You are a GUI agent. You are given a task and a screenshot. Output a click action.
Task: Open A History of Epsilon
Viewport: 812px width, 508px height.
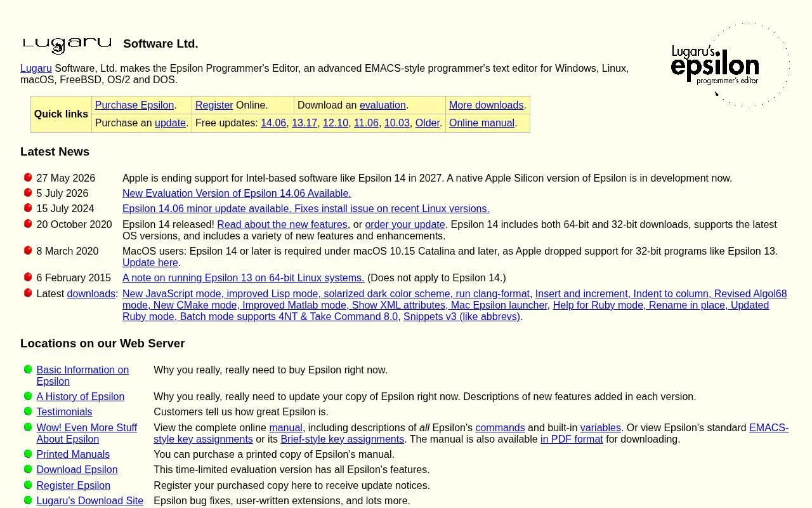pos(81,397)
